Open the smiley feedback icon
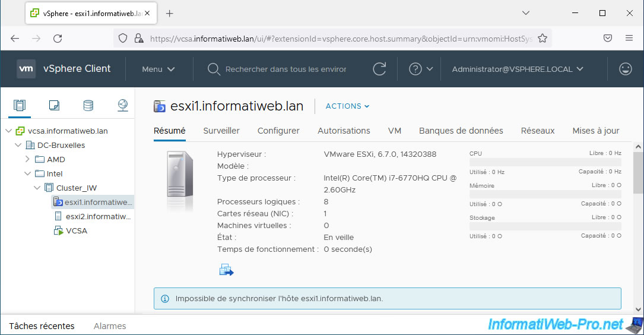 coord(625,69)
